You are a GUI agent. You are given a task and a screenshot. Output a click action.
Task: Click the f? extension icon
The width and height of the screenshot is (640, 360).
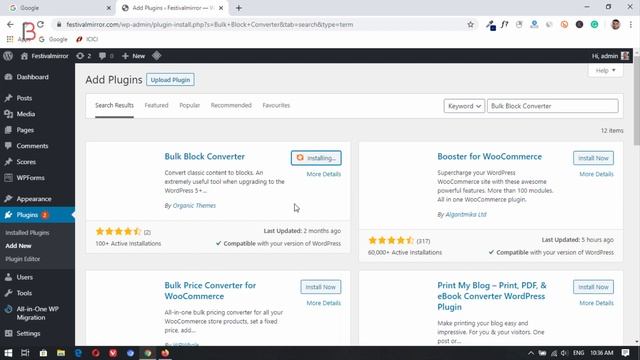tap(504, 24)
